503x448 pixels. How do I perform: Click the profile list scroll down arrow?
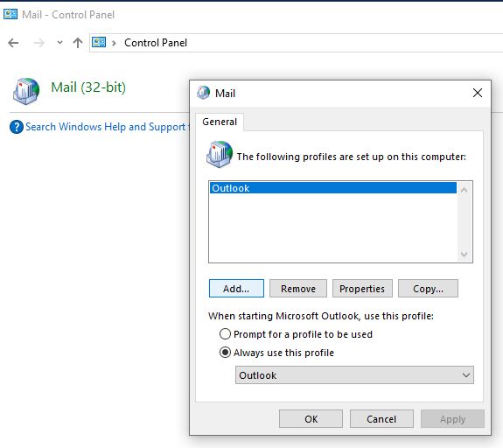click(464, 255)
